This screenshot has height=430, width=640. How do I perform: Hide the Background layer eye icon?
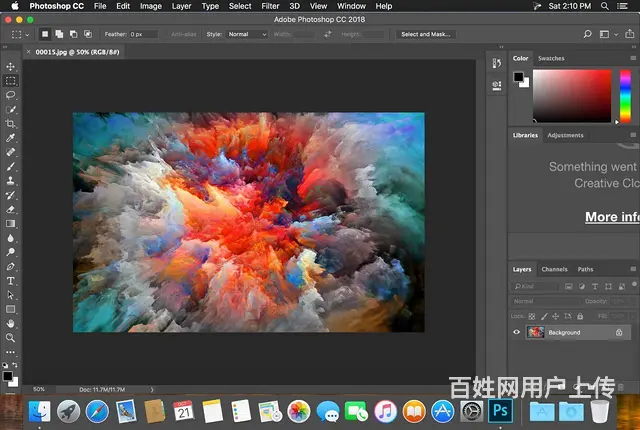(517, 332)
